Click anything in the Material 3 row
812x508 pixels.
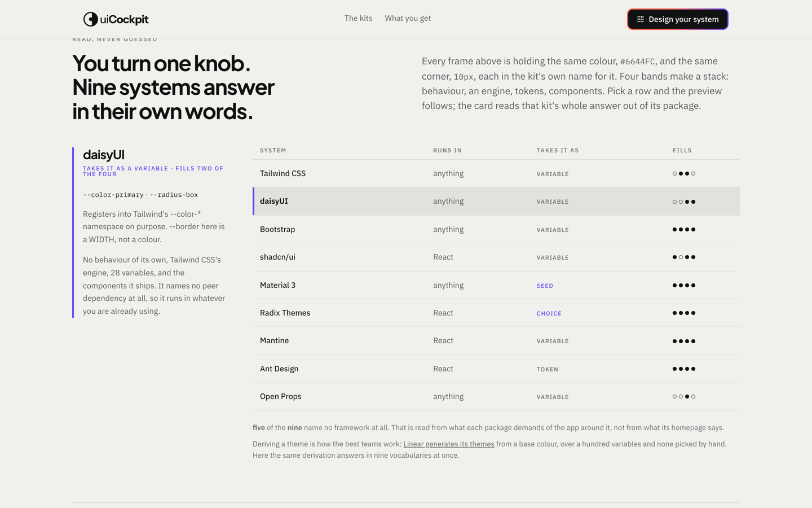pos(448,285)
